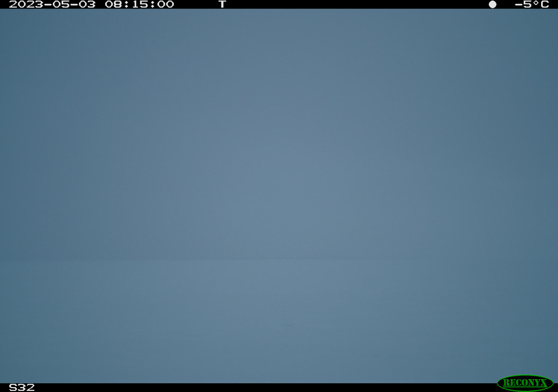Click the minus sign before 5°C

[x=518, y=5]
